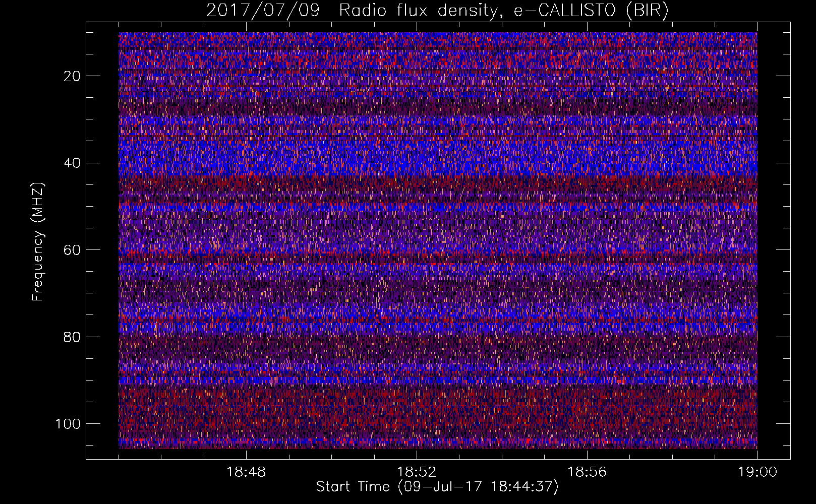This screenshot has height=504, width=816.
Task: Click the 20 MHz frequency tick label
Action: coord(73,76)
